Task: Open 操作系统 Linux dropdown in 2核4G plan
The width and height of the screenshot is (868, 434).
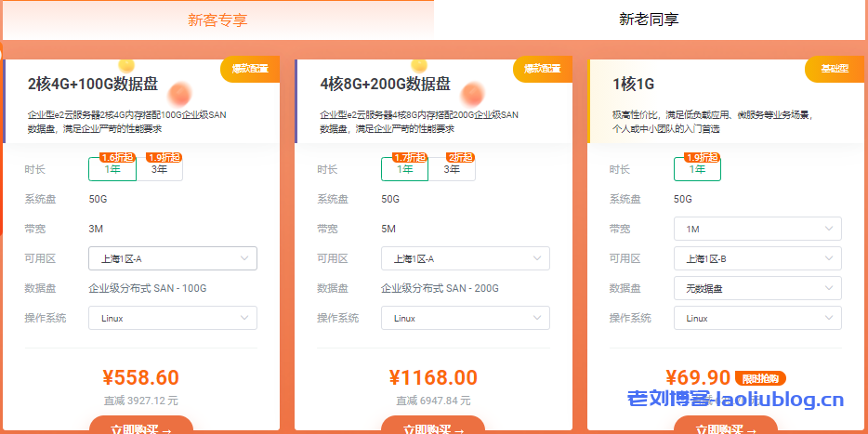Action: pyautogui.click(x=172, y=318)
